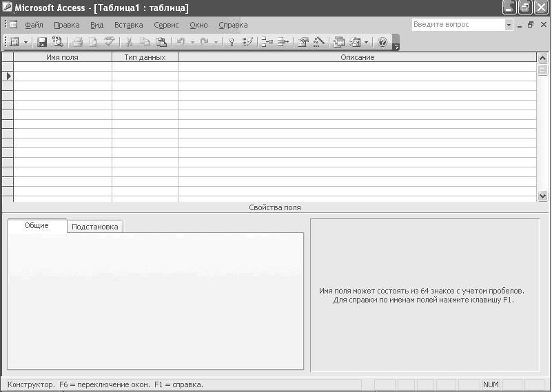Screen dimensions: 552x392
Task: Open the 'Введите вопрос' dropdown arrow
Action: pyautogui.click(x=509, y=25)
